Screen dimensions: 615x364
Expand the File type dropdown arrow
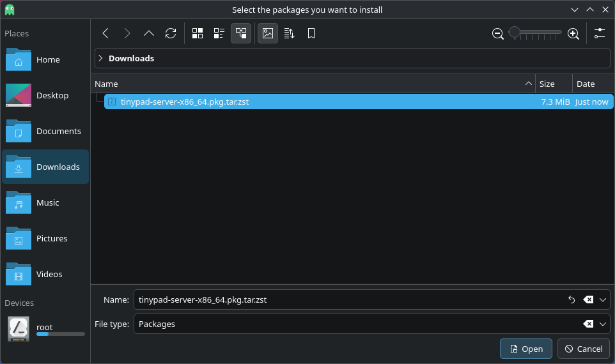603,324
